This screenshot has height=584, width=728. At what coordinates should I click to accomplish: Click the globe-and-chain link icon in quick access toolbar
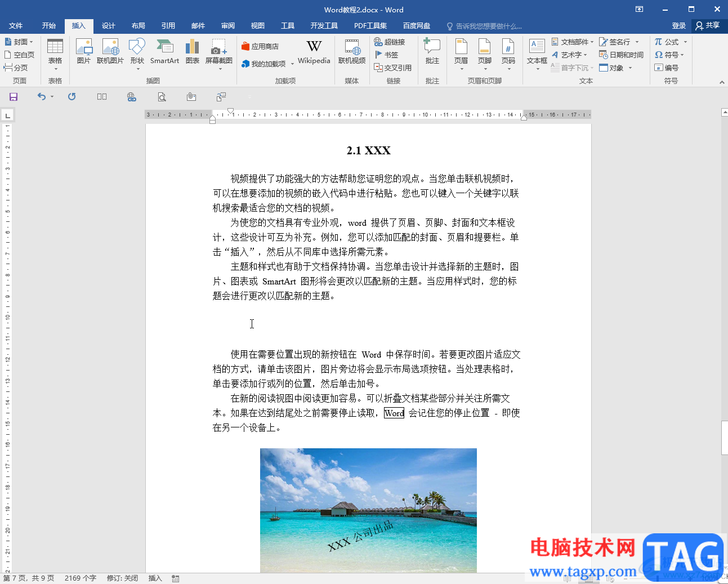click(132, 97)
